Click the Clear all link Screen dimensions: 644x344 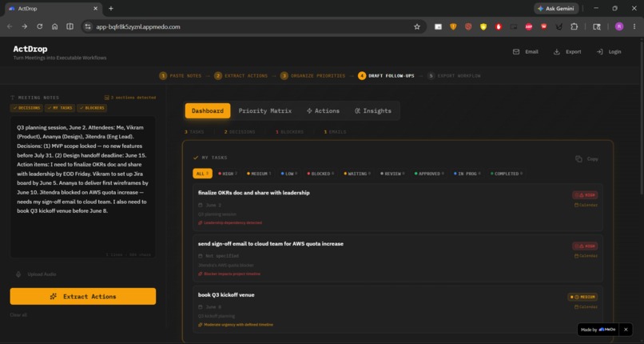18,315
